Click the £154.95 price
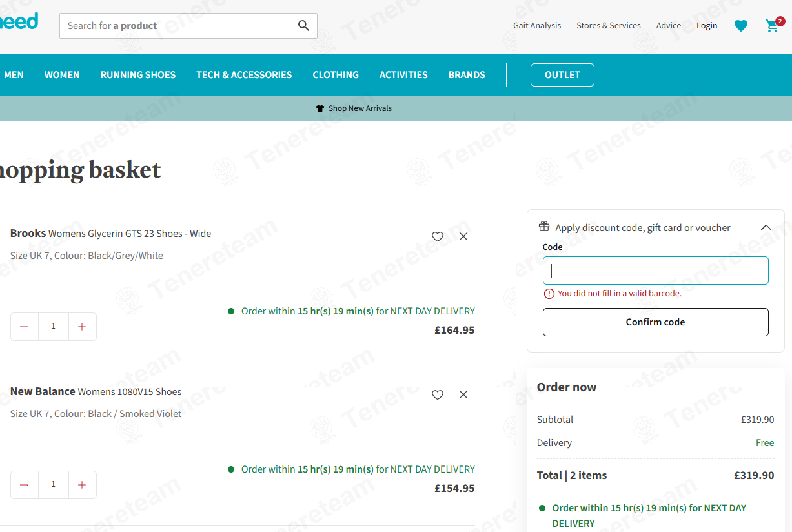This screenshot has width=792, height=532. click(454, 489)
